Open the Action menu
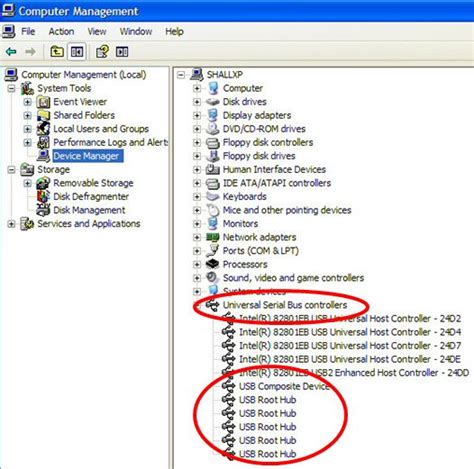This screenshot has width=474, height=469. pos(61,31)
